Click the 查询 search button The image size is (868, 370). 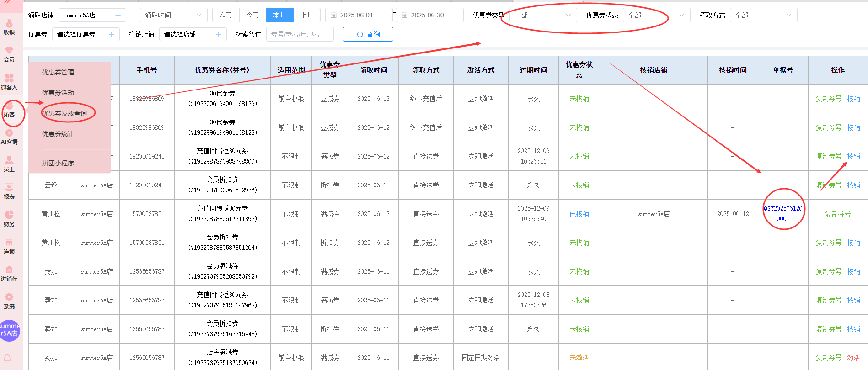(368, 34)
